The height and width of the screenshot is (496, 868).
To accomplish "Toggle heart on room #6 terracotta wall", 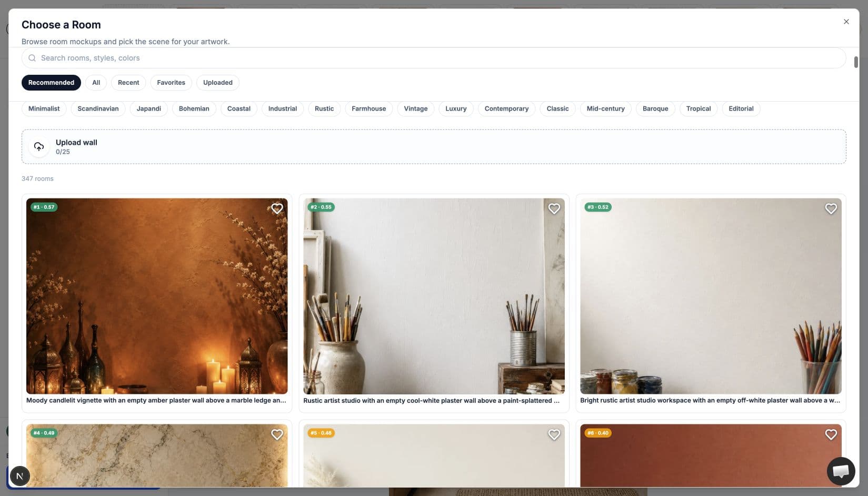I will (831, 434).
